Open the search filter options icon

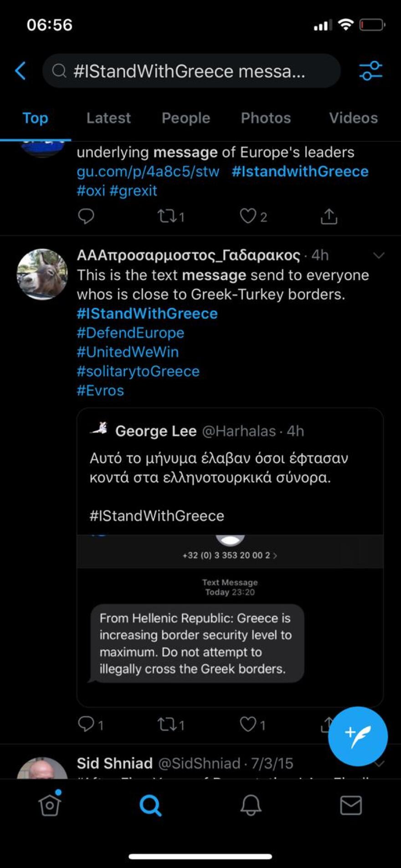tap(370, 71)
